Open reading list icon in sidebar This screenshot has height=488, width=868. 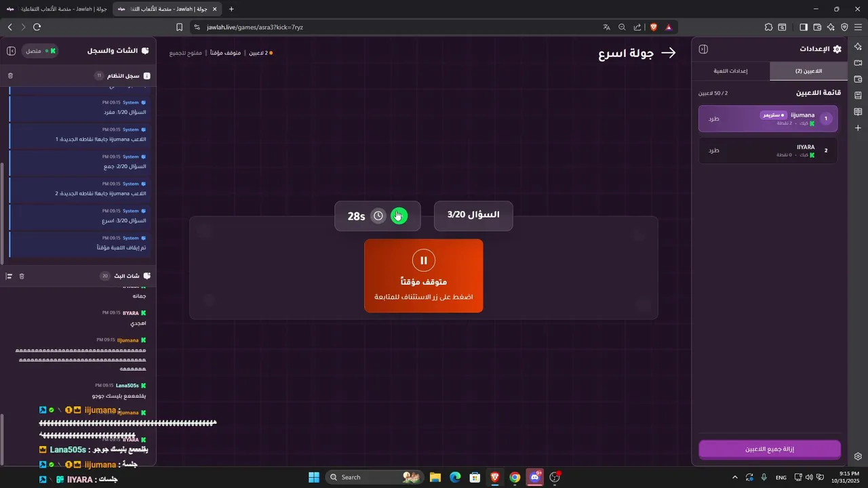(x=858, y=112)
